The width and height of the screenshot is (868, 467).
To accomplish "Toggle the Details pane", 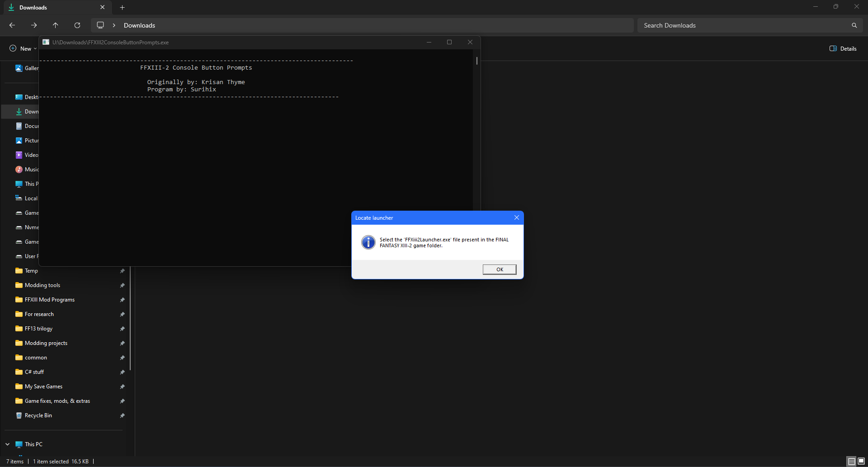I will [843, 48].
